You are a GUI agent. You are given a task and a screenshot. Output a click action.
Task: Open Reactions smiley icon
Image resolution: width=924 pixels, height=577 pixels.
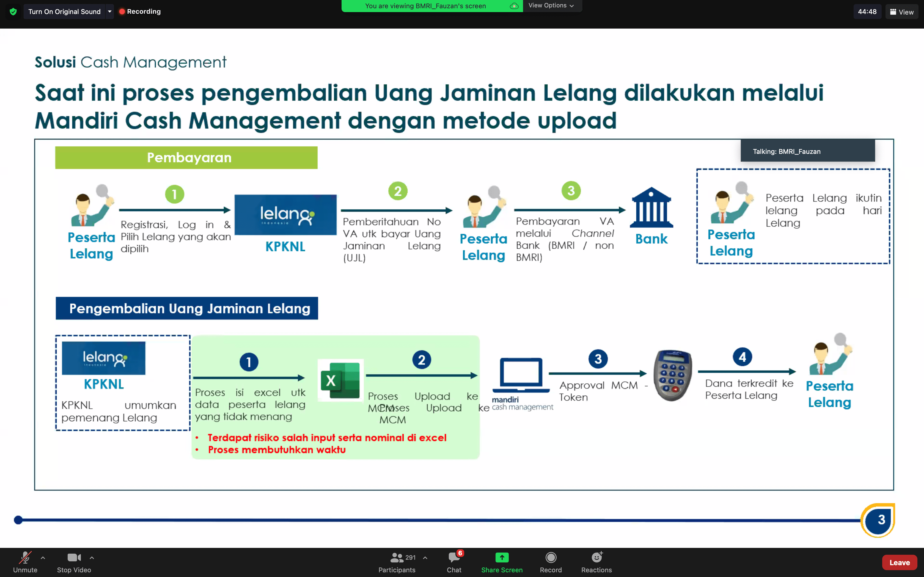(x=596, y=557)
